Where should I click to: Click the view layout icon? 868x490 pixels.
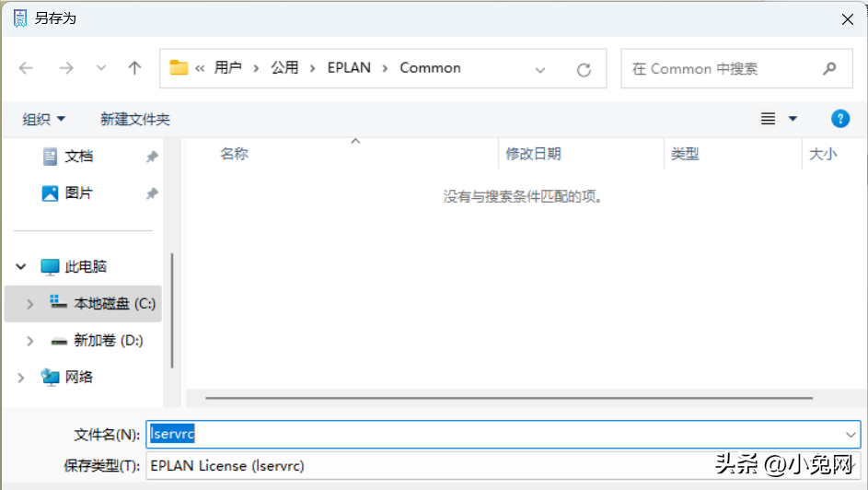pyautogui.click(x=769, y=119)
